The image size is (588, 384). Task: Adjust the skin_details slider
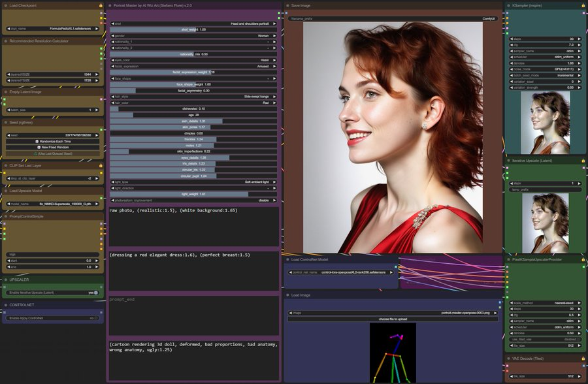coord(193,121)
